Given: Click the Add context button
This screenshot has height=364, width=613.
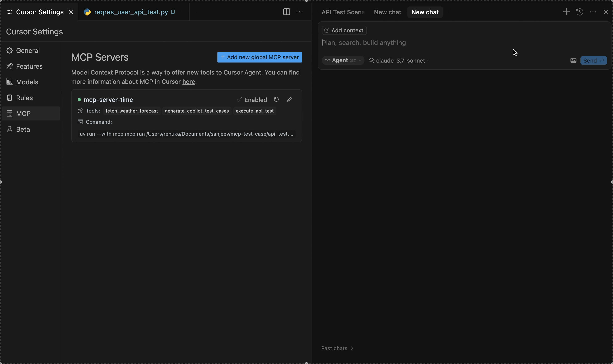Looking at the screenshot, I should click(344, 30).
